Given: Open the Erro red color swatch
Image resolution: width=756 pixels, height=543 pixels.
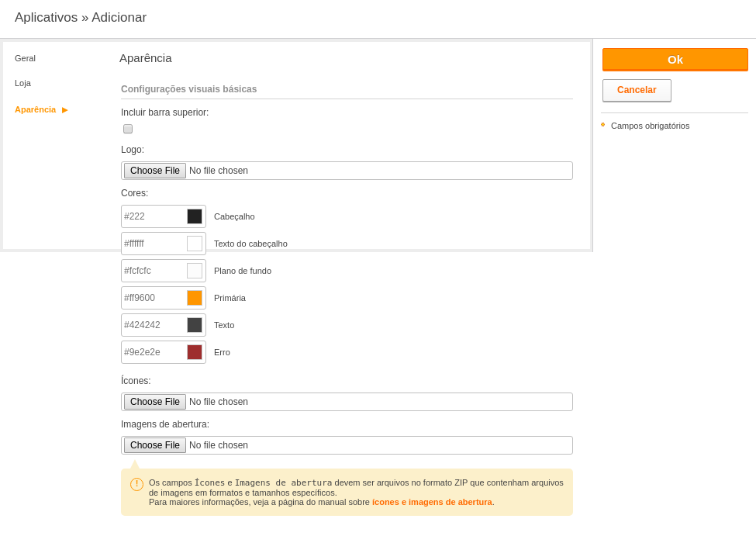Looking at the screenshot, I should (x=195, y=352).
